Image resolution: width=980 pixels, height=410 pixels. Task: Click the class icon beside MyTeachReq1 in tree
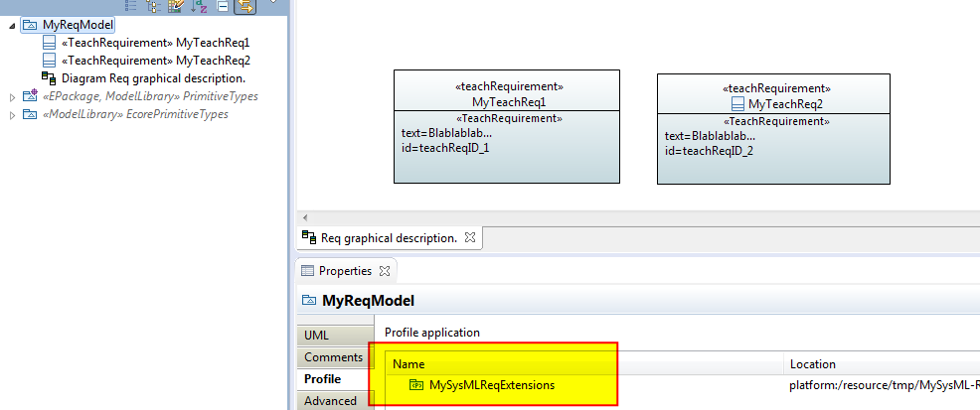point(49,43)
